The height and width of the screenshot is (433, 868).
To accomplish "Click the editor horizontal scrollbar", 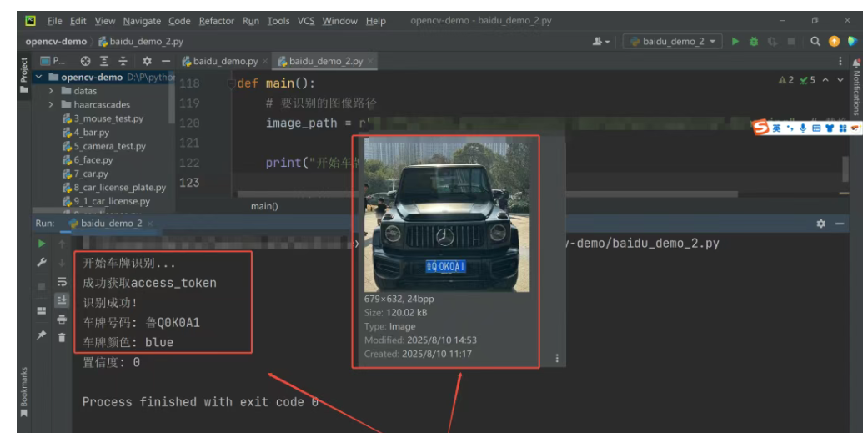I will coord(487,194).
